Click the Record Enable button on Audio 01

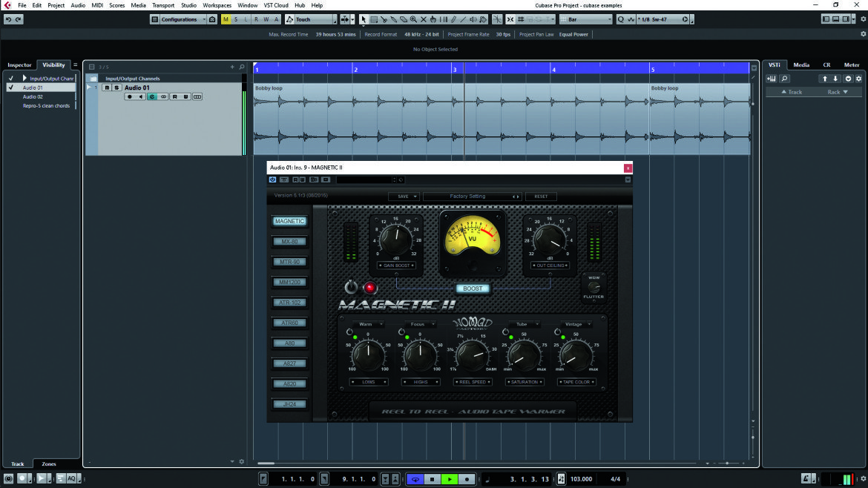click(130, 97)
